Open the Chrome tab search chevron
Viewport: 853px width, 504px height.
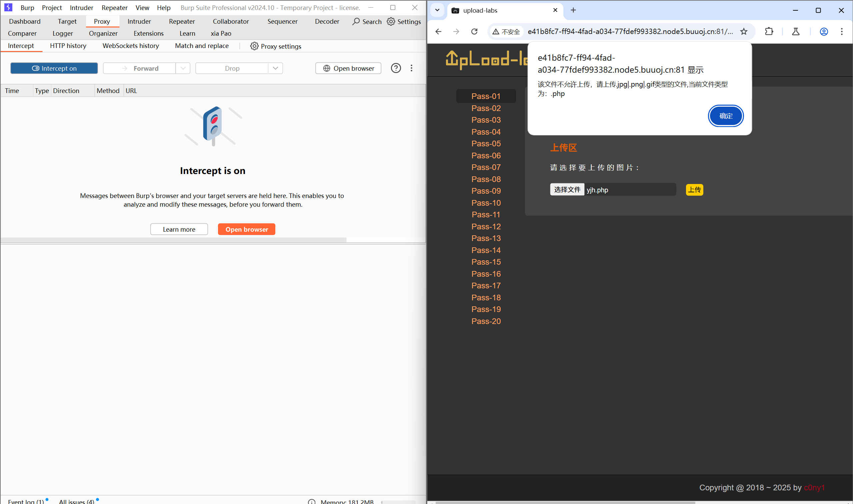437,10
